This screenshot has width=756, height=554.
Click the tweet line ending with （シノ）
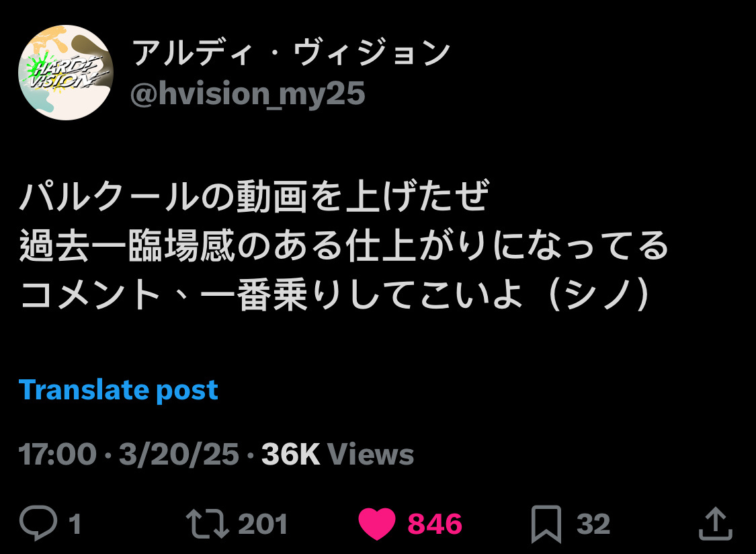[336, 294]
